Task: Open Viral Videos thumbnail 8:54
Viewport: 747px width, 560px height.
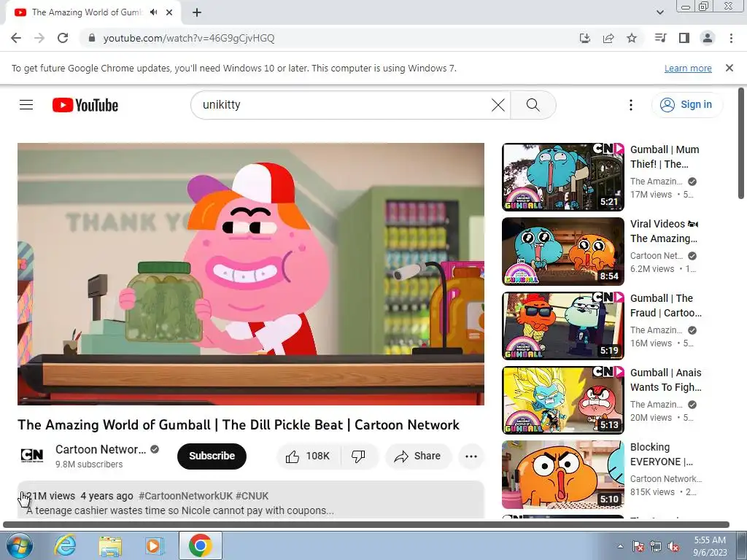Action: tap(562, 251)
